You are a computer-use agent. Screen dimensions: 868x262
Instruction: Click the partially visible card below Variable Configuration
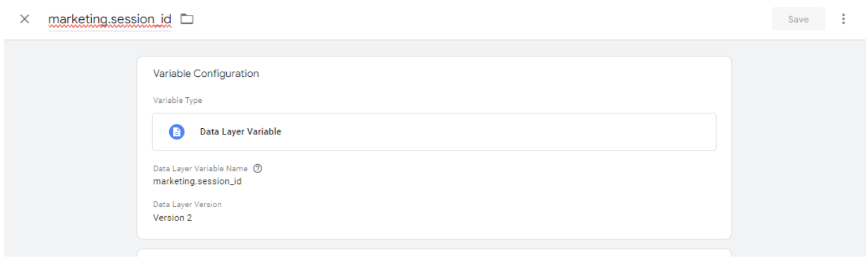(x=434, y=254)
